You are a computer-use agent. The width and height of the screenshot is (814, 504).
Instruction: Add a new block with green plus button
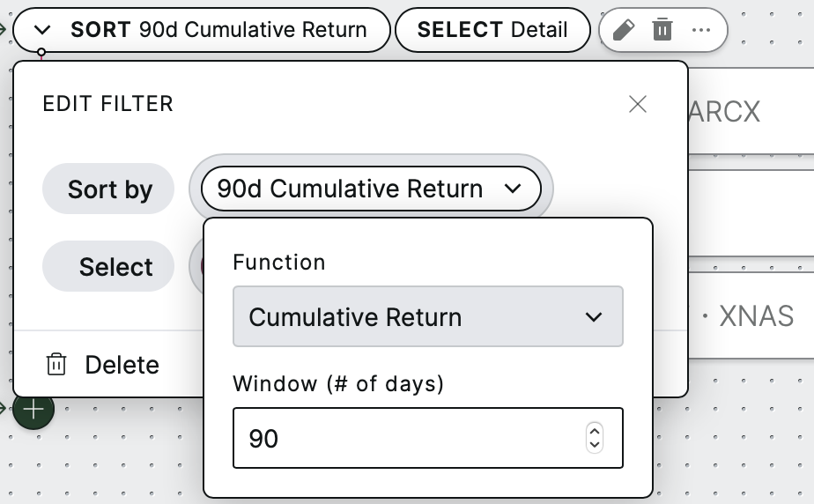click(33, 409)
